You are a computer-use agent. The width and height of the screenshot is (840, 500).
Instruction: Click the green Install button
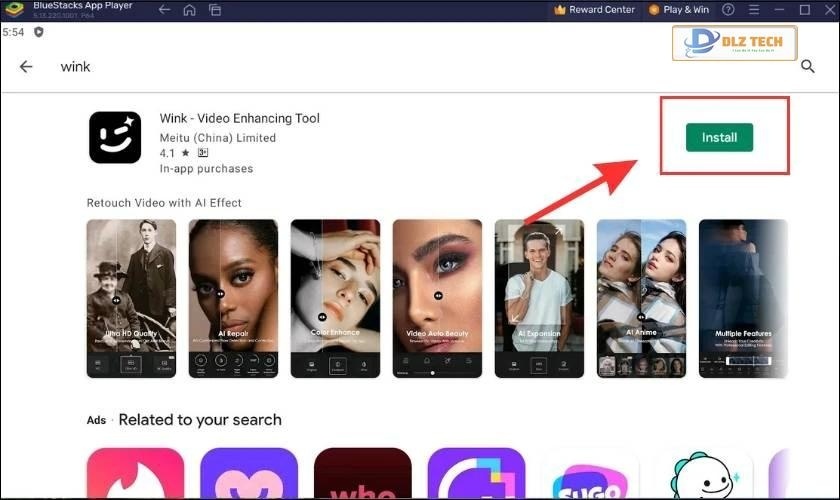719,137
